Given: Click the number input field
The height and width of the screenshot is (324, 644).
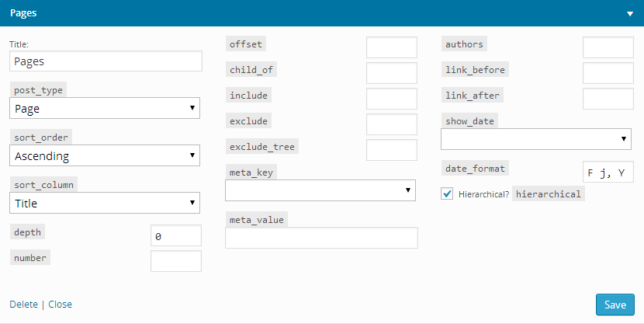Looking at the screenshot, I should pos(176,261).
